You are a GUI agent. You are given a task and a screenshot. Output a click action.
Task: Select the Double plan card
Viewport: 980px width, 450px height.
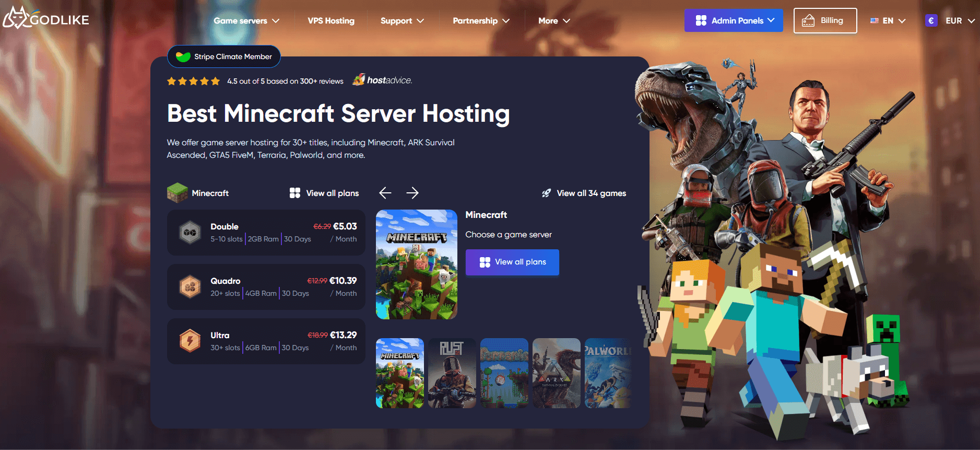266,233
